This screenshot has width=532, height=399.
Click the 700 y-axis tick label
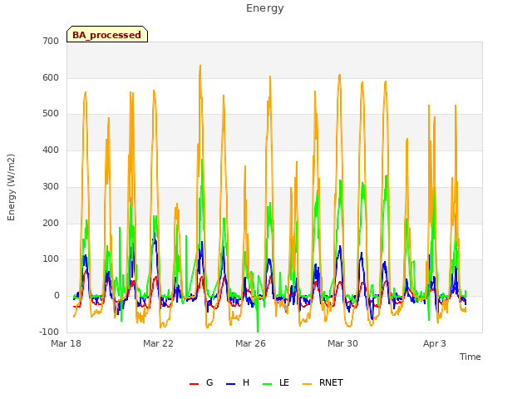click(51, 41)
